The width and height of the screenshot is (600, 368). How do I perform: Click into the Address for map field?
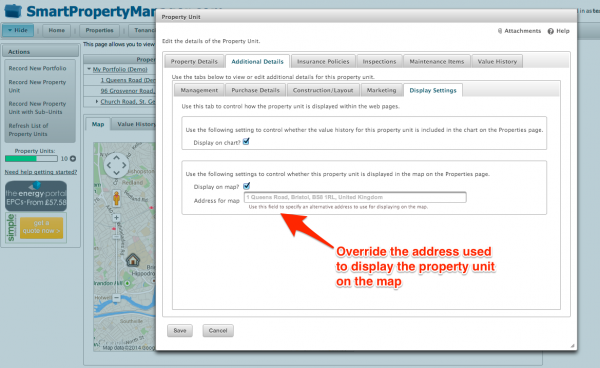[355, 197]
